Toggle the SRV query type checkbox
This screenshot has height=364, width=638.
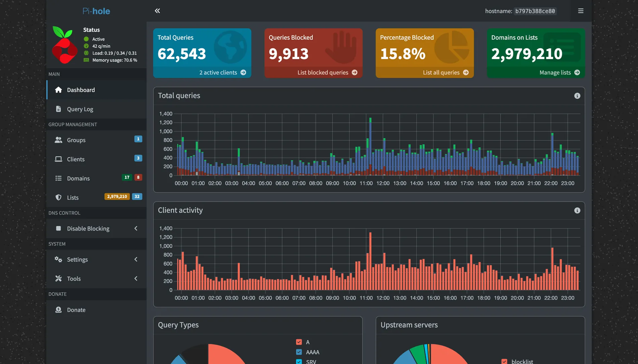[x=299, y=362]
